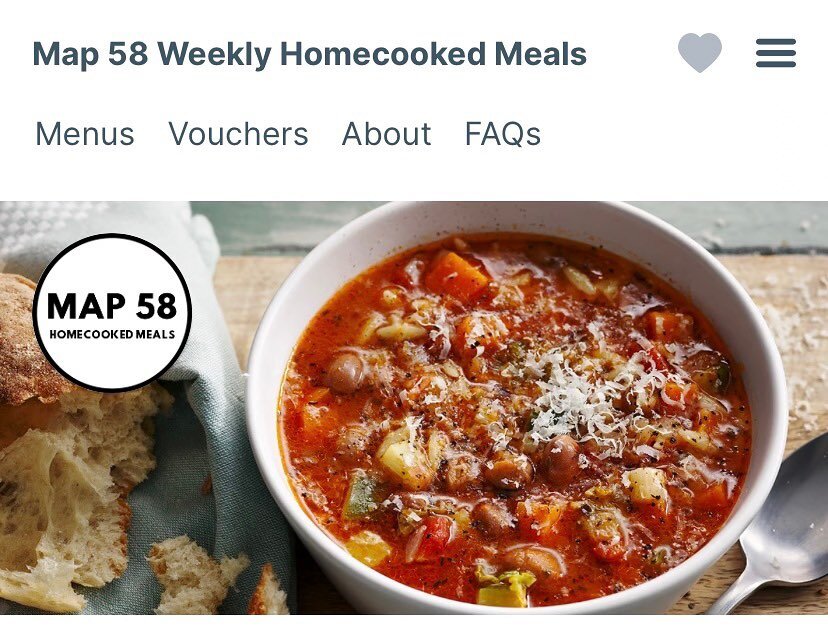The width and height of the screenshot is (828, 636).
Task: Select the About navigation link
Action: coord(386,134)
